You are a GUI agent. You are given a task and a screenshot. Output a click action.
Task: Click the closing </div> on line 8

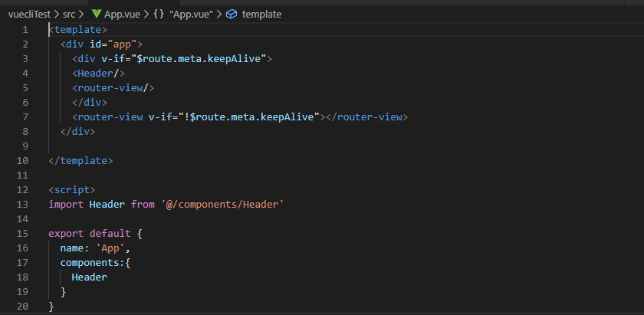(77, 131)
